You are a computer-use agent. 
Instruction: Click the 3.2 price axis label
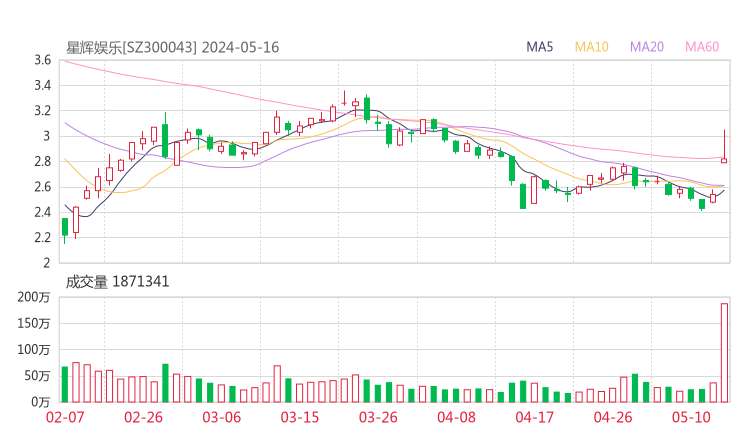[42, 111]
